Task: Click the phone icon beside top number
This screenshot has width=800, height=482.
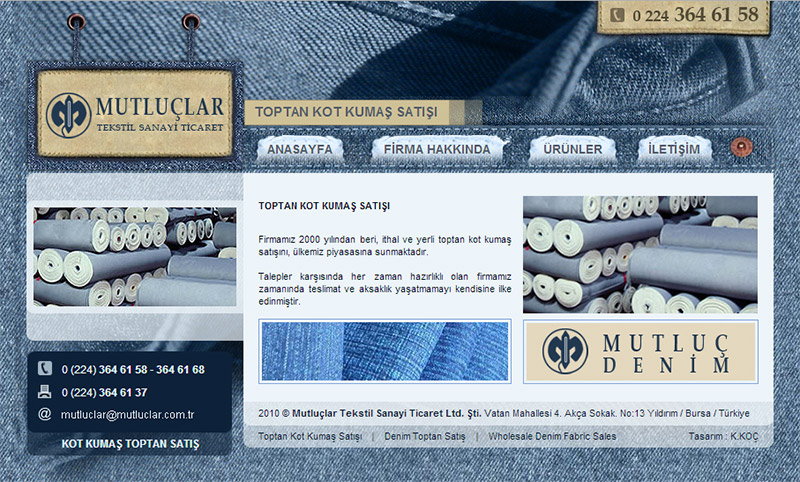Action: point(617,15)
